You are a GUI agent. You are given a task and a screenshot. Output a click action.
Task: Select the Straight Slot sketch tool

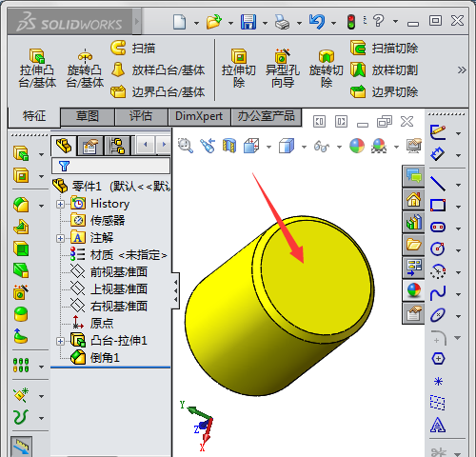pyautogui.click(x=438, y=228)
